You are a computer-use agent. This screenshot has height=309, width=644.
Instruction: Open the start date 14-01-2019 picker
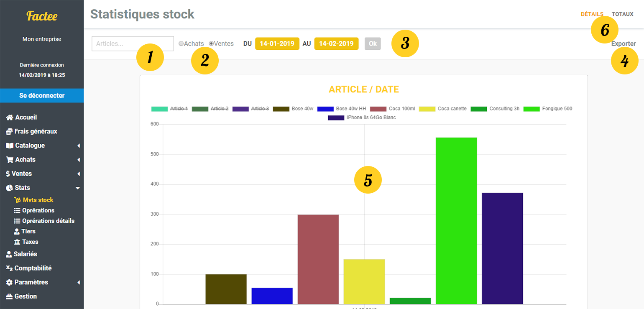(x=277, y=43)
